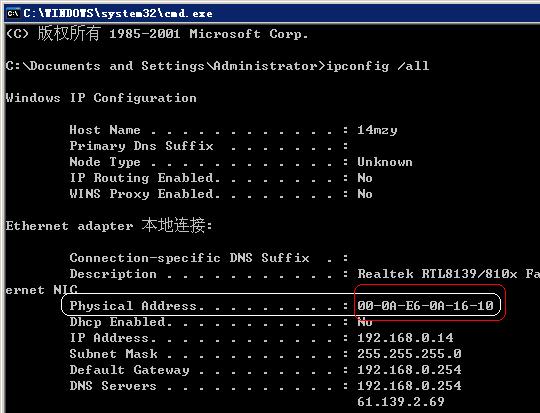Click the Default Gateway value 192.168.0.254
The image size is (540, 413).
(x=409, y=370)
